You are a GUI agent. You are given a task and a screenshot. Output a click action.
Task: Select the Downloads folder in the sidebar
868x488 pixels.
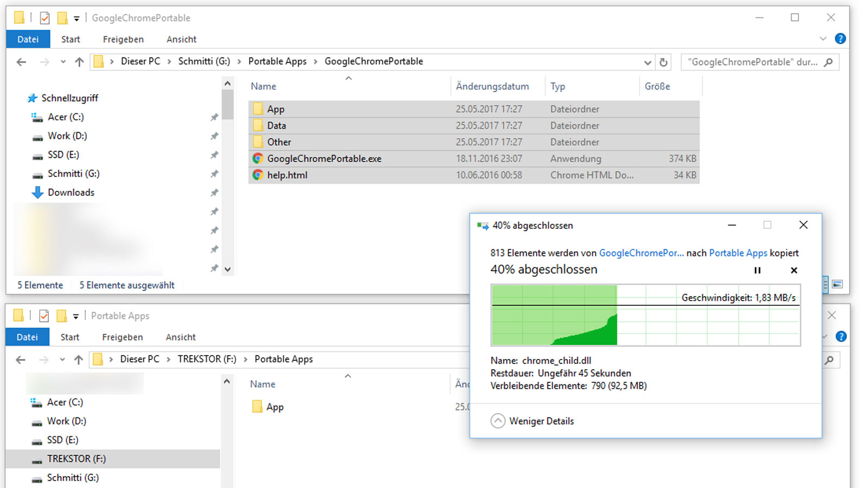pyautogui.click(x=71, y=192)
